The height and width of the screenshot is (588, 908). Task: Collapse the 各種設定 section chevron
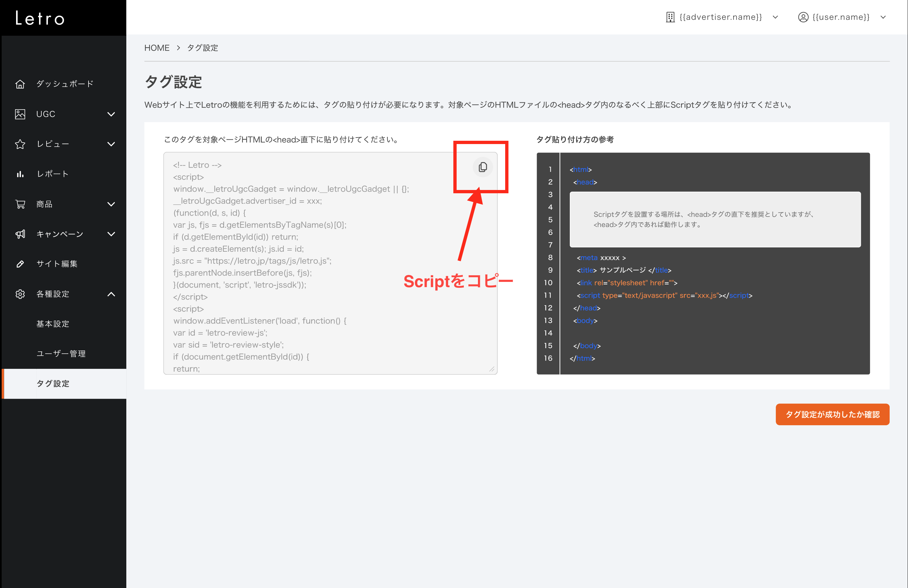click(111, 294)
